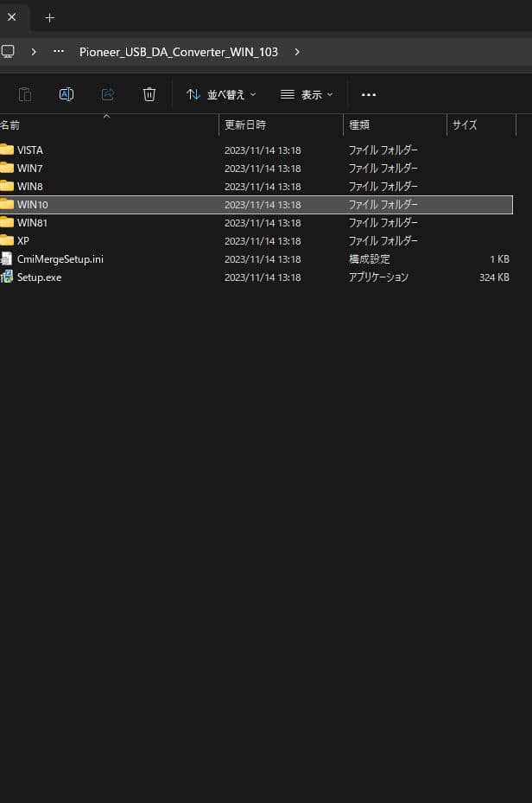This screenshot has height=803, width=532.
Task: Expand chevron after Pioneer_USB_DA_Converter_WIN_103 breadcrumb
Action: coord(297,52)
